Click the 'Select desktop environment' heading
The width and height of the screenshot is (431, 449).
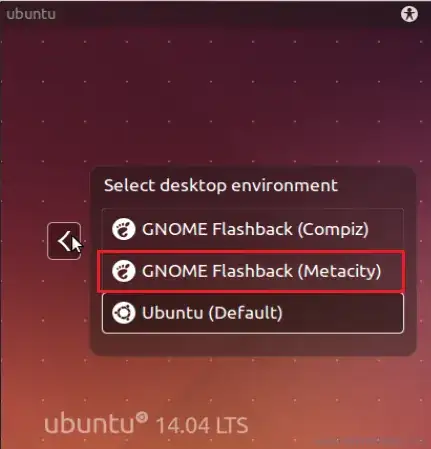tap(221, 185)
